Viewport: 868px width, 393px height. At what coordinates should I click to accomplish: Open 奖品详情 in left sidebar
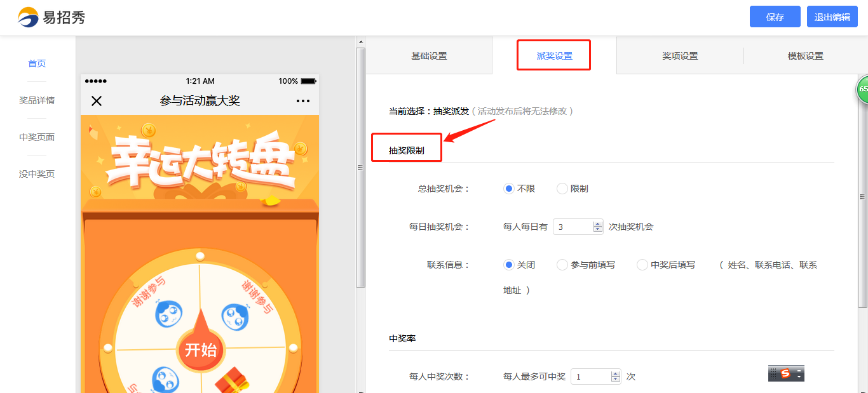37,100
